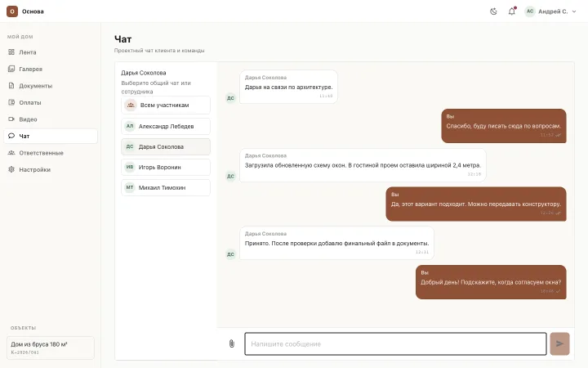Screen dimensions: 588x368
Task: Click the Всем участникам group icon
Action: [131, 105]
